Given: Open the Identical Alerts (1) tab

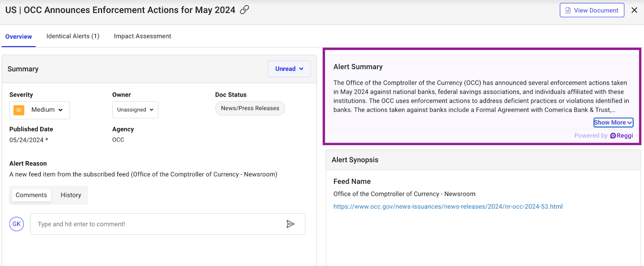Looking at the screenshot, I should click(x=73, y=36).
